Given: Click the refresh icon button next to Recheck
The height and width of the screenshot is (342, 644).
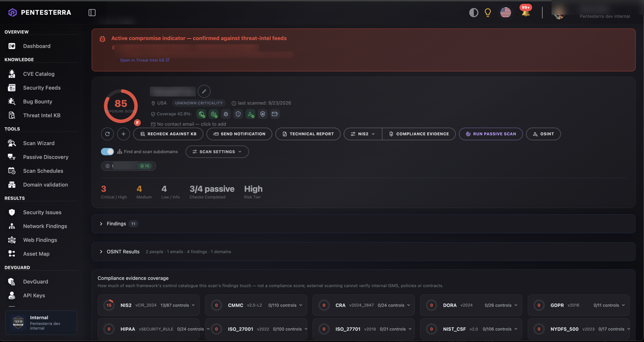Looking at the screenshot, I should 107,134.
